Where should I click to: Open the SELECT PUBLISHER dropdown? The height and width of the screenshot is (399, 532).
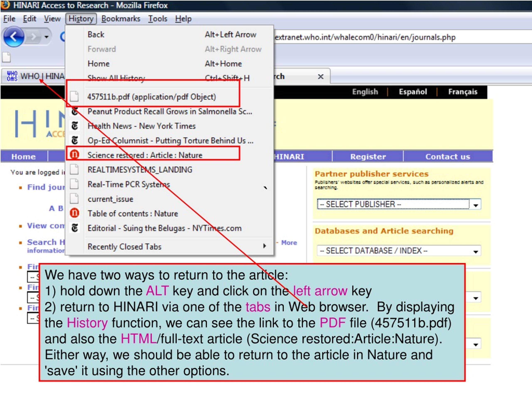tap(399, 204)
